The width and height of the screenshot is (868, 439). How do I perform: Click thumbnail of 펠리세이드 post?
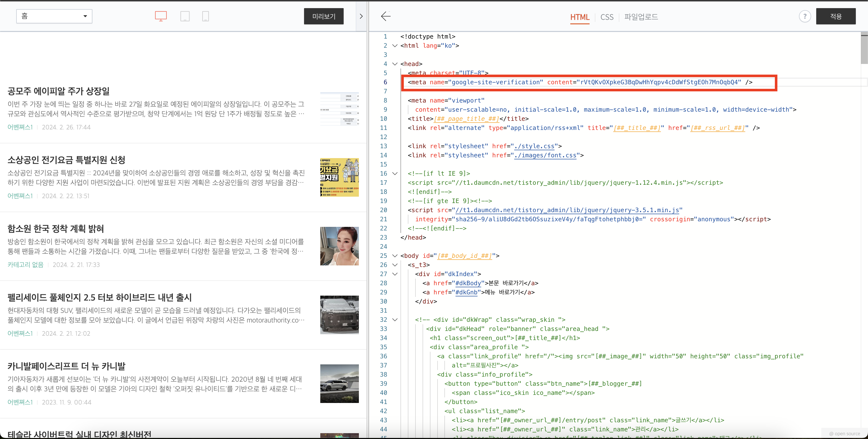click(x=339, y=315)
